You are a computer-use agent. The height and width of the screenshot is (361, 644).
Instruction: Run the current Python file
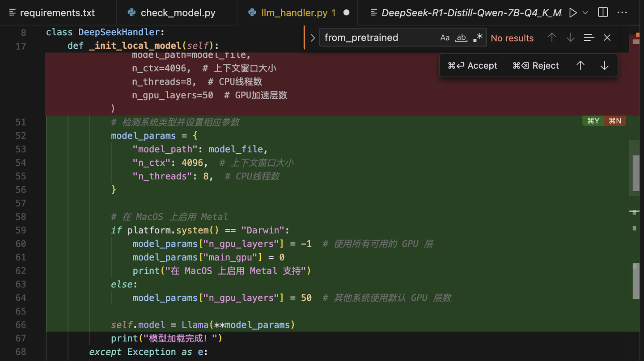(x=573, y=13)
